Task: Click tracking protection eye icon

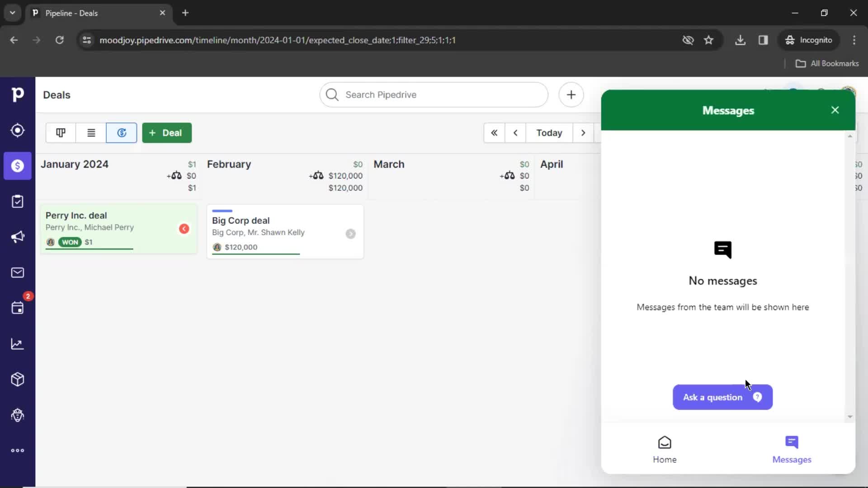Action: click(x=688, y=40)
